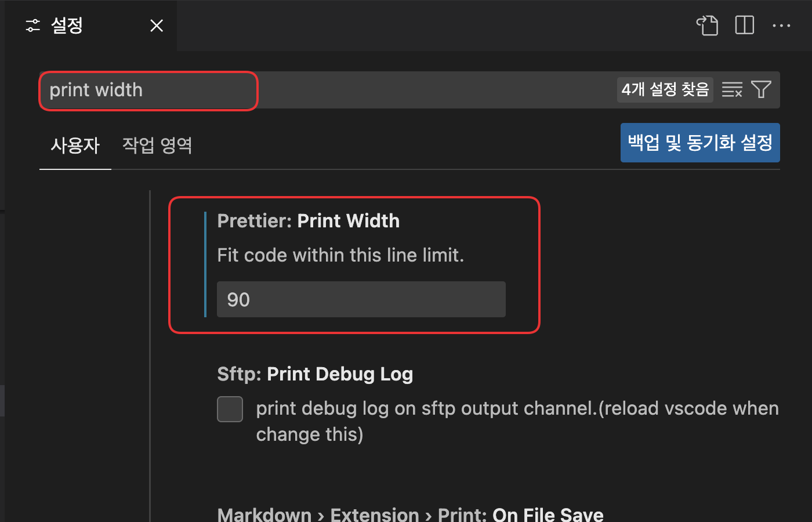Image resolution: width=812 pixels, height=522 pixels.
Task: Select Markdown Extension Print: On File Save
Action: [410, 514]
